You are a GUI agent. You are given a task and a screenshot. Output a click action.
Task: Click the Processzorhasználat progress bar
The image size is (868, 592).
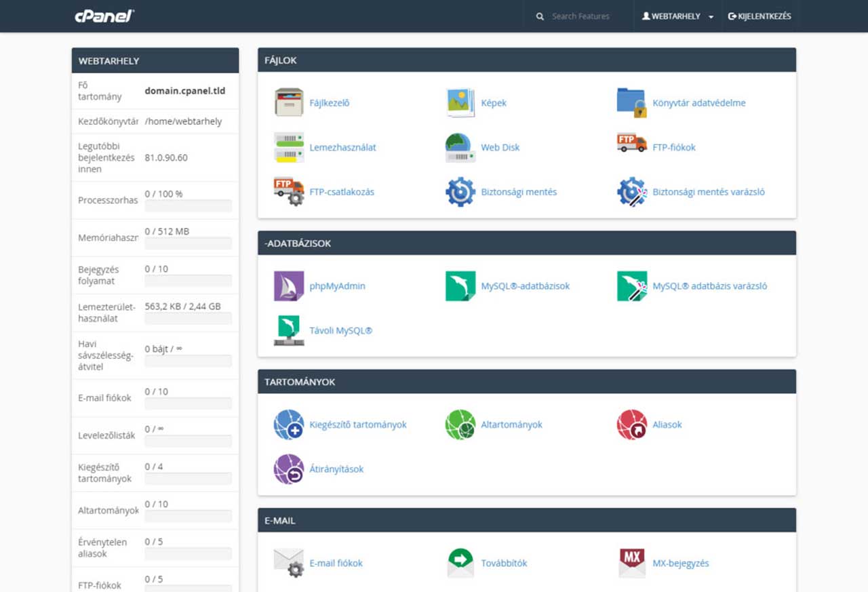click(x=189, y=205)
